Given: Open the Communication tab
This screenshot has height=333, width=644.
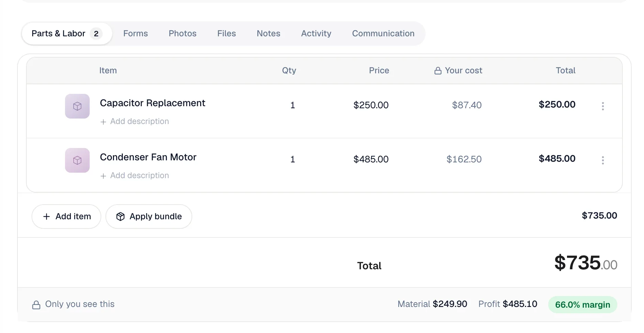Looking at the screenshot, I should [383, 34].
